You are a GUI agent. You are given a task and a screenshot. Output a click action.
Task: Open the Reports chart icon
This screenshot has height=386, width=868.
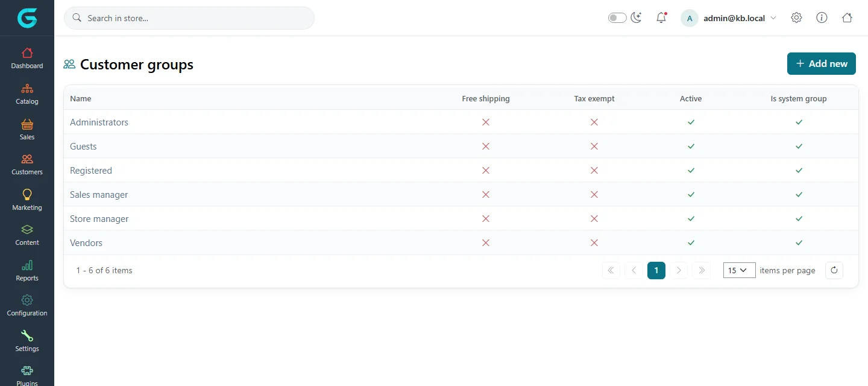[x=27, y=265]
